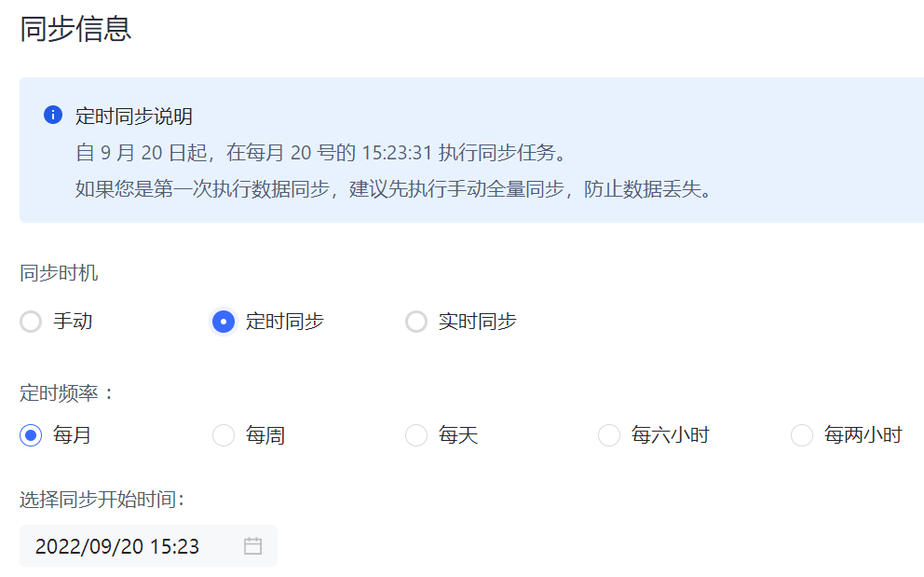Pick the 每天 frequency option
This screenshot has width=924, height=577.
coord(416,435)
